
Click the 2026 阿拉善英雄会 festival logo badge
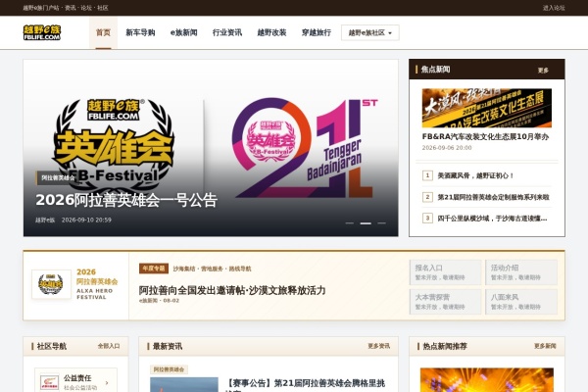[51, 284]
